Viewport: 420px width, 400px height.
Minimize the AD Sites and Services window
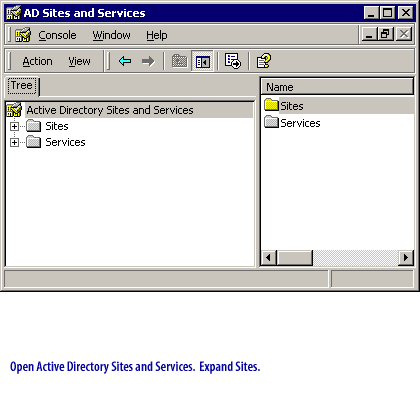371,13
